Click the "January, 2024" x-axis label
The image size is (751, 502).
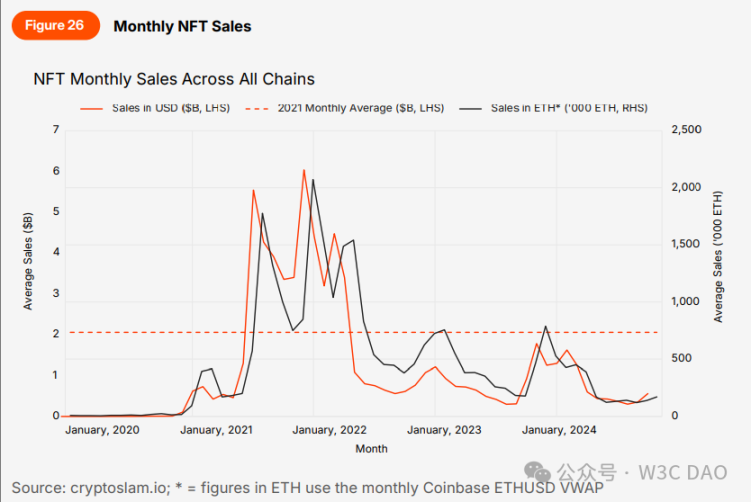pyautogui.click(x=559, y=431)
